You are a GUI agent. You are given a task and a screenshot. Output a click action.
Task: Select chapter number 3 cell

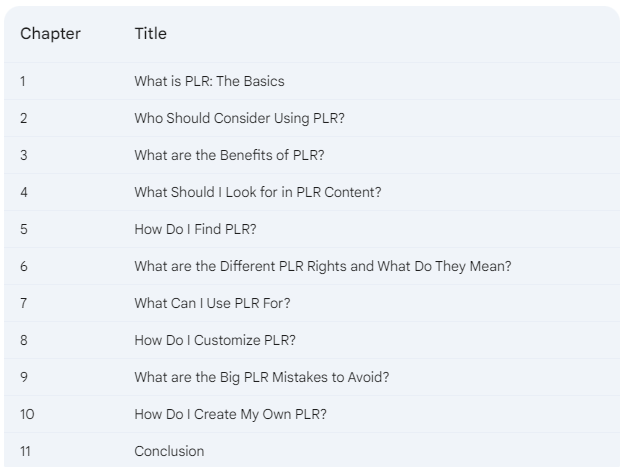[x=24, y=155]
